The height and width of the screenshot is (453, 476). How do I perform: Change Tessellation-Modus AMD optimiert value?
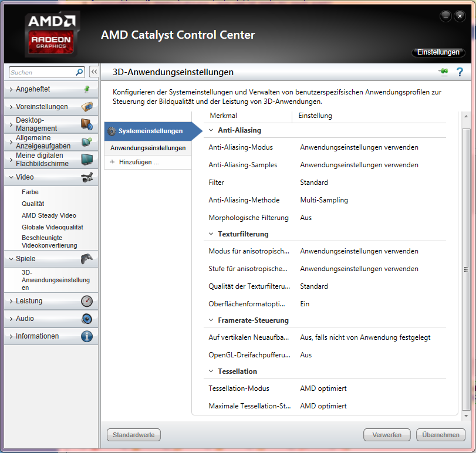pos(323,388)
